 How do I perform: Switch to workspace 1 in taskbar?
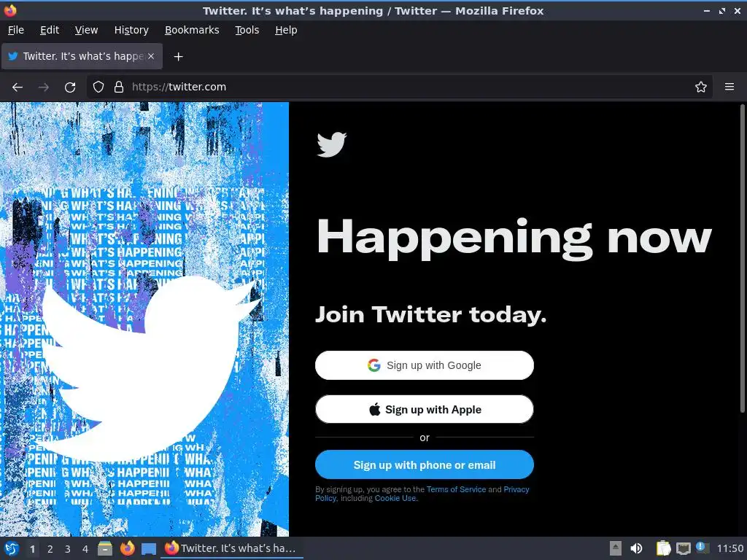pyautogui.click(x=32, y=549)
